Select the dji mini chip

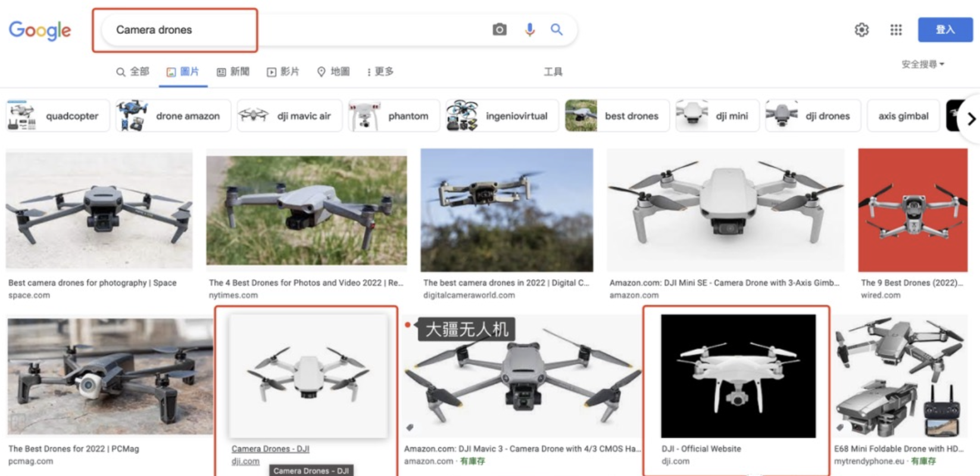[717, 116]
